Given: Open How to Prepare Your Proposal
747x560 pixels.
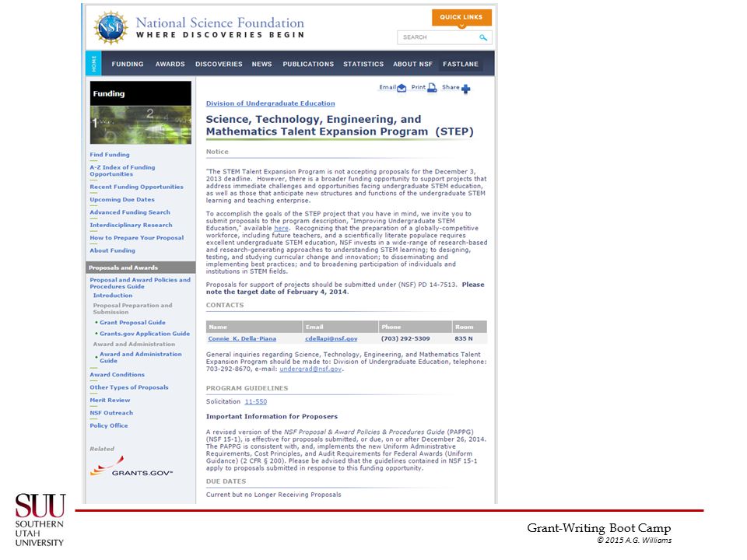Looking at the screenshot, I should (137, 238).
